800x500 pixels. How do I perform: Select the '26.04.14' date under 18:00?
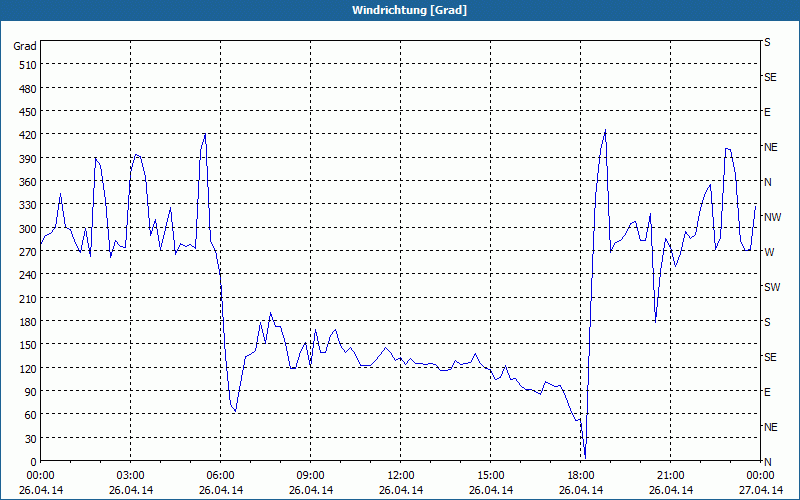(581, 490)
